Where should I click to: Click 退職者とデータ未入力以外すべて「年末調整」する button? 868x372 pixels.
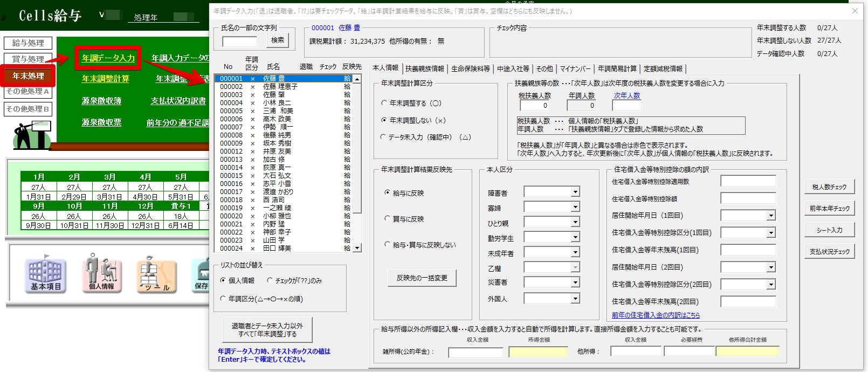coord(267,330)
